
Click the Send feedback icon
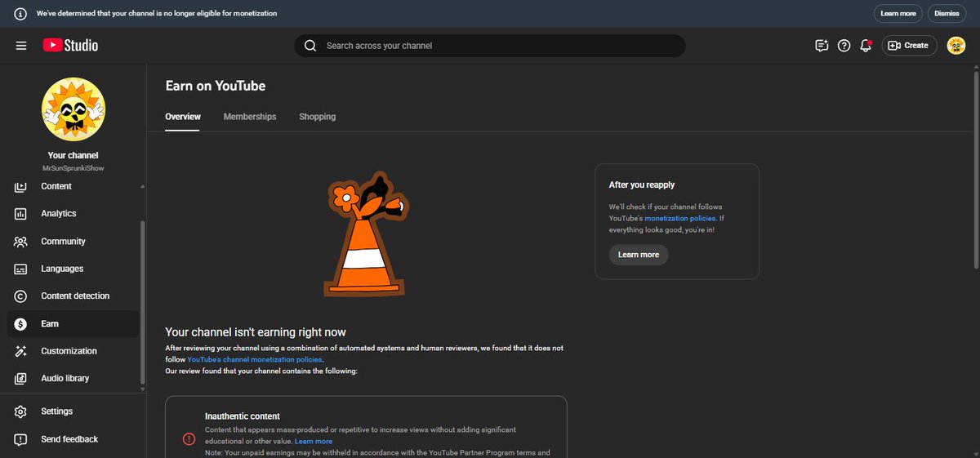click(21, 439)
